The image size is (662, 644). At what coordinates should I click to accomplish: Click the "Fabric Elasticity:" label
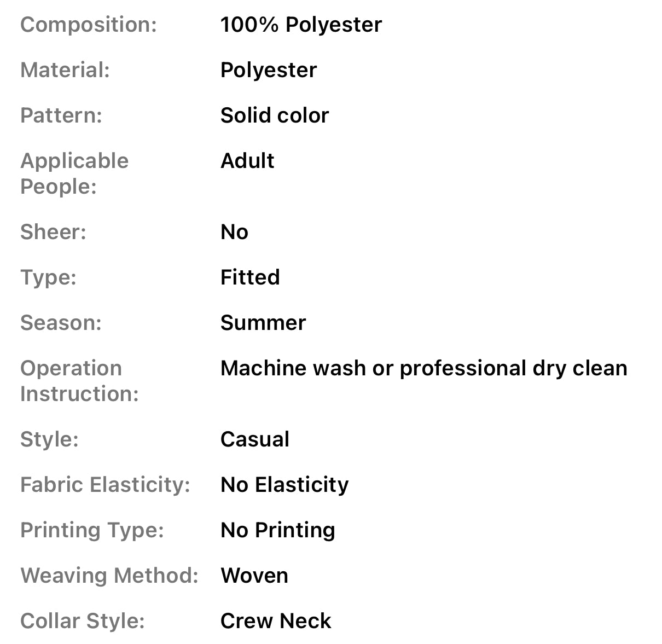[x=105, y=485]
